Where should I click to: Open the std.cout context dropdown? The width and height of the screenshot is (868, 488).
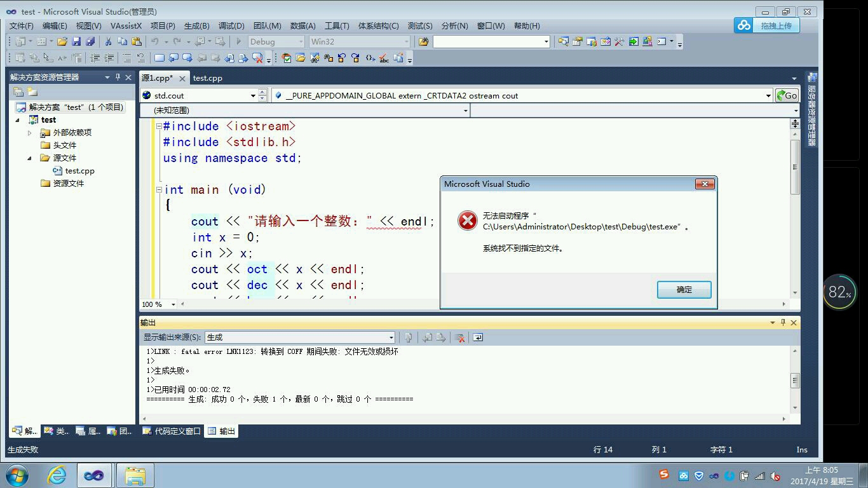(x=253, y=95)
